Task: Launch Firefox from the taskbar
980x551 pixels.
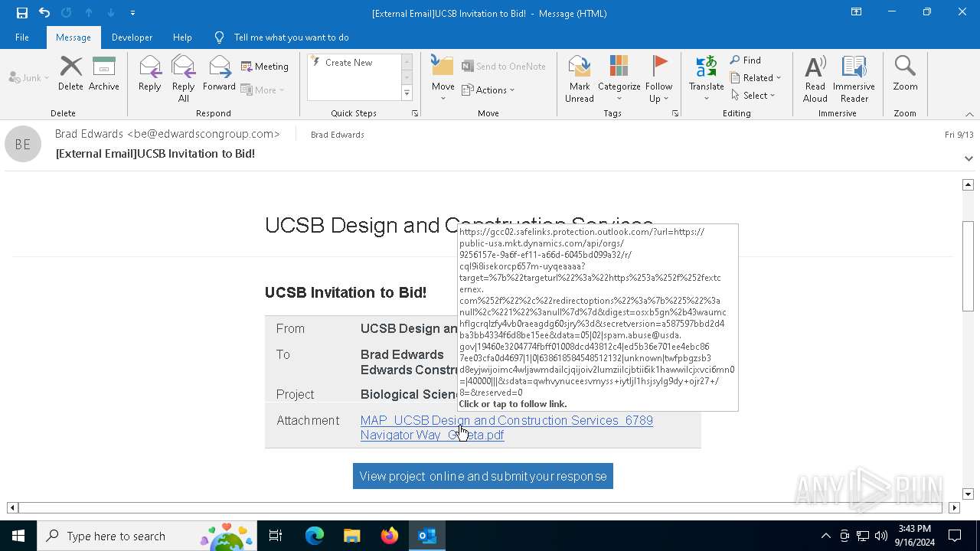Action: point(390,536)
